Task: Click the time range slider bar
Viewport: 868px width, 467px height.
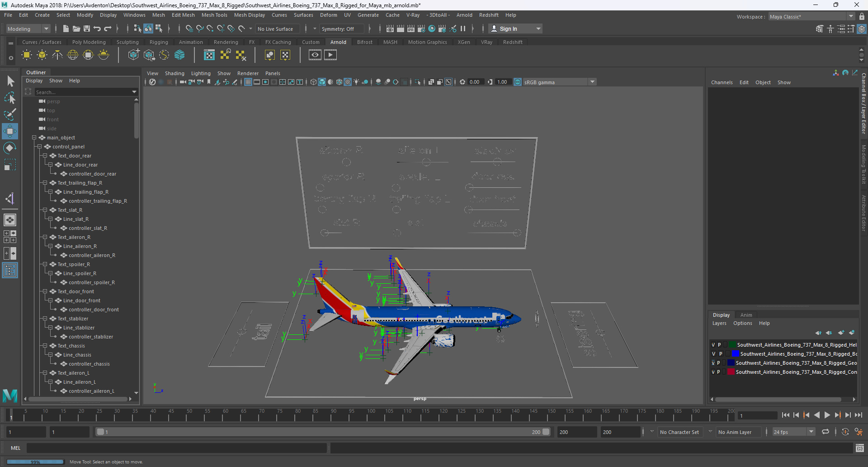Action: [323, 432]
